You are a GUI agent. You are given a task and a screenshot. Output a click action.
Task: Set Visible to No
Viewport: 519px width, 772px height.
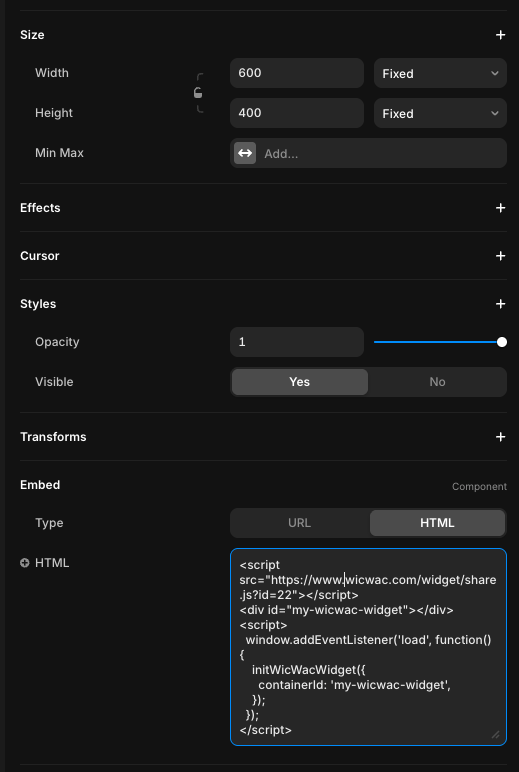pyautogui.click(x=437, y=382)
